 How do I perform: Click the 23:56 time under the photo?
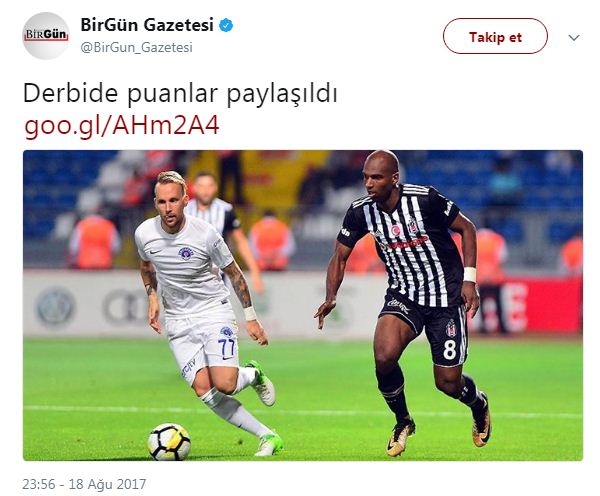[x=39, y=484]
